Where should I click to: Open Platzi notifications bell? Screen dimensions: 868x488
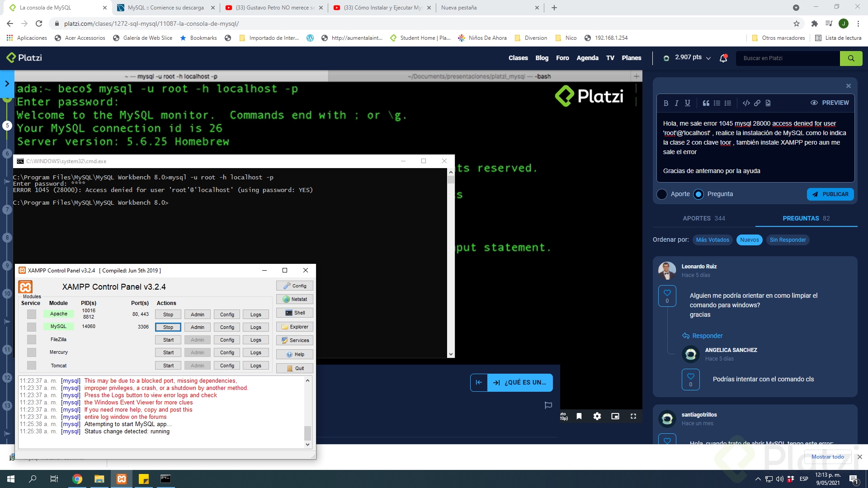[x=723, y=58]
